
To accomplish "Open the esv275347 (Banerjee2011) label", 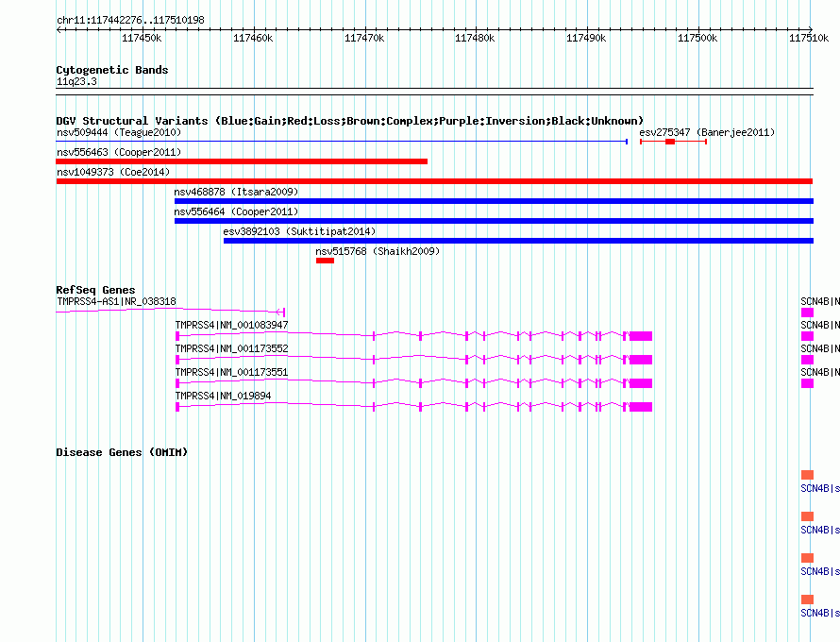I will (707, 132).
